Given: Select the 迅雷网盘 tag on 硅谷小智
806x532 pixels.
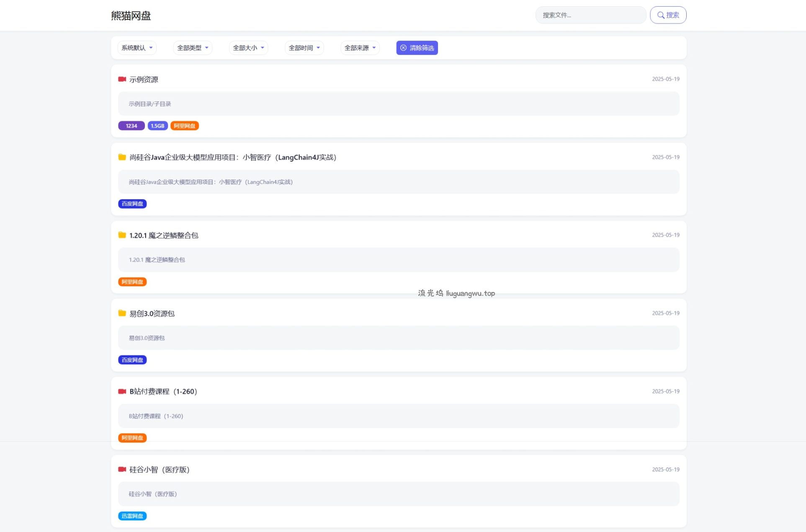Looking at the screenshot, I should [x=132, y=516].
